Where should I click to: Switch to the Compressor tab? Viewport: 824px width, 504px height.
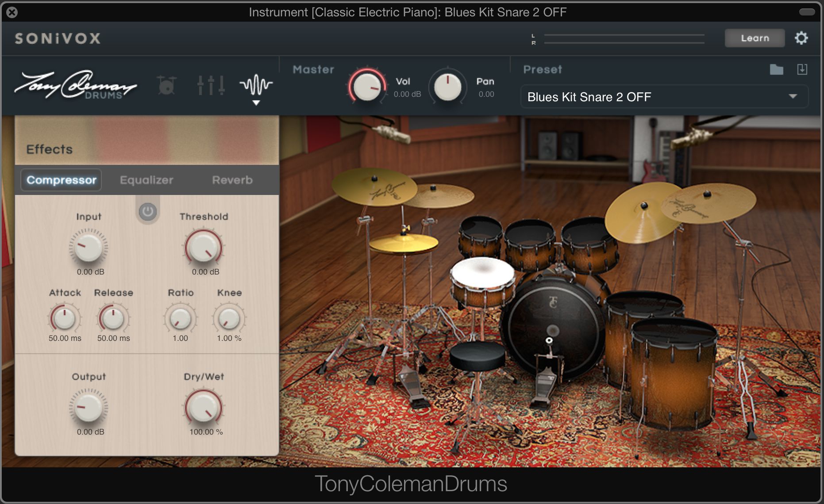click(x=62, y=180)
